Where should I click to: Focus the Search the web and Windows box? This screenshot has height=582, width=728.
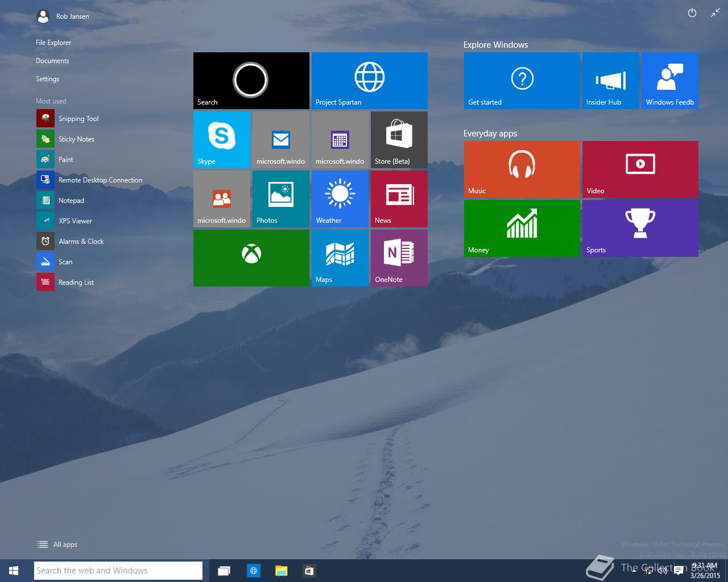coord(118,571)
